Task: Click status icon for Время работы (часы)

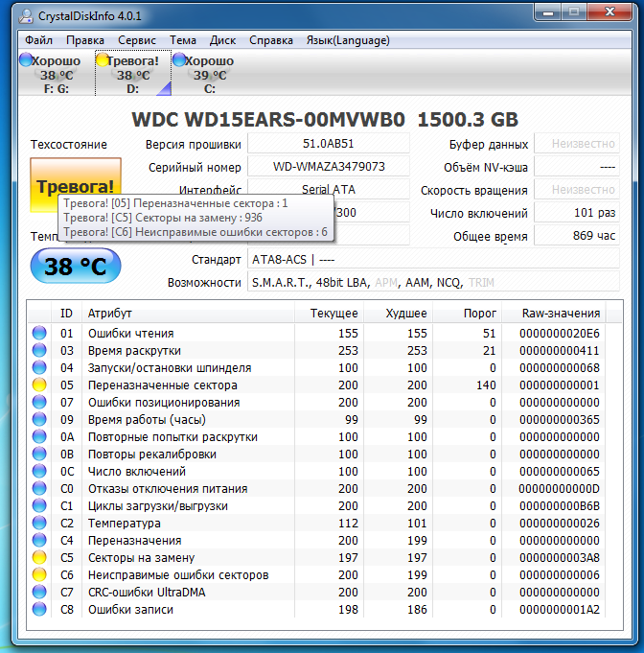Action: pyautogui.click(x=39, y=419)
